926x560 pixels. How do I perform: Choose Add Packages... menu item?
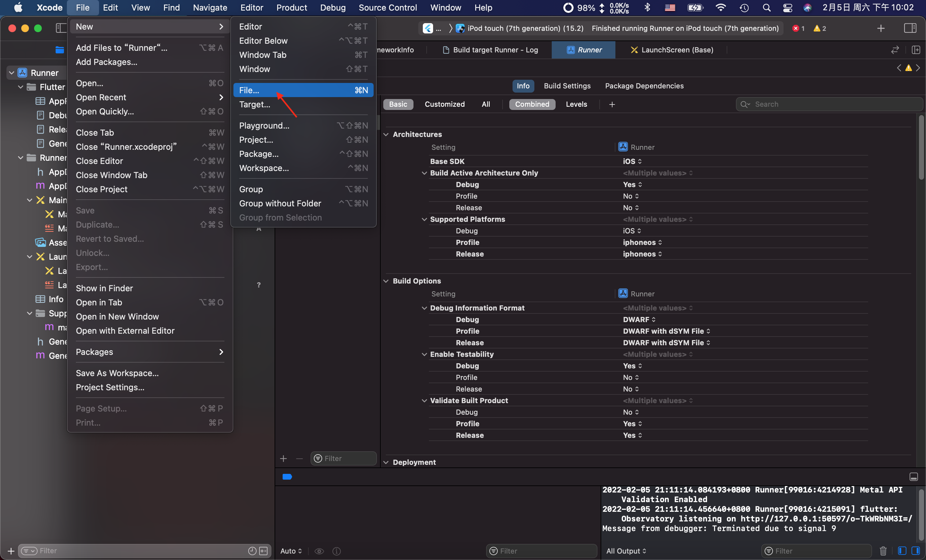point(150,62)
